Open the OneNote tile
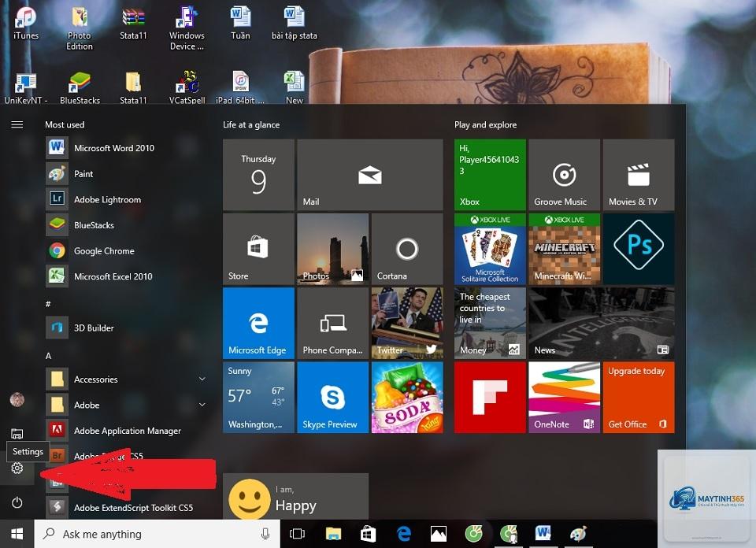Viewport: 756px width, 548px height. pyautogui.click(x=564, y=398)
